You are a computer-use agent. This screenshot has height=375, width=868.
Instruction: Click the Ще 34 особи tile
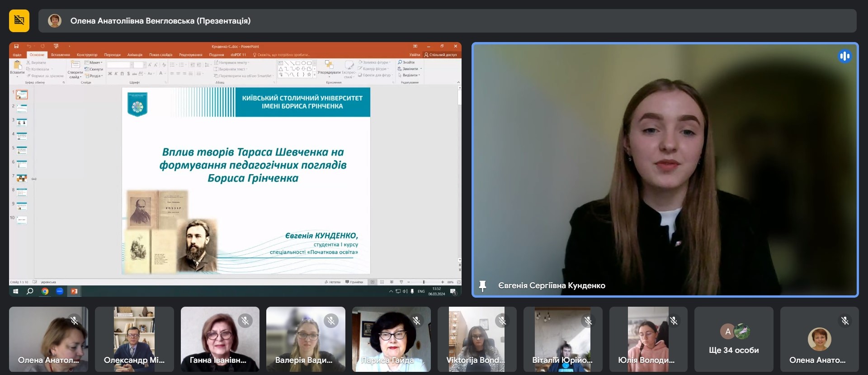pos(733,339)
